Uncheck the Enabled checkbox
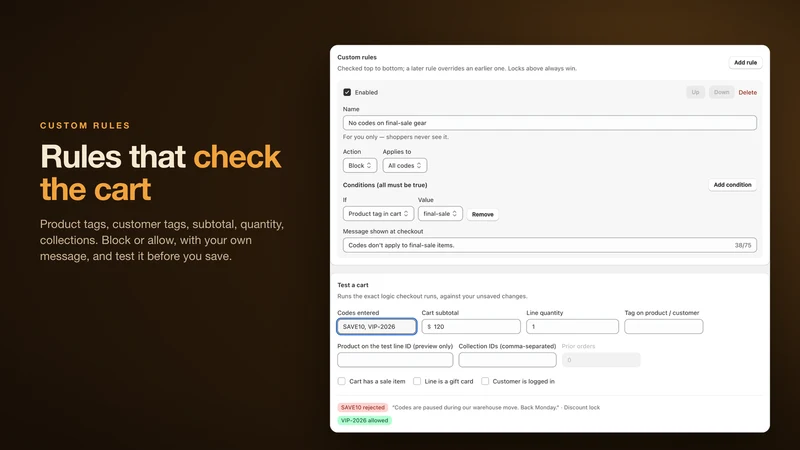This screenshot has height=450, width=800. [x=347, y=92]
